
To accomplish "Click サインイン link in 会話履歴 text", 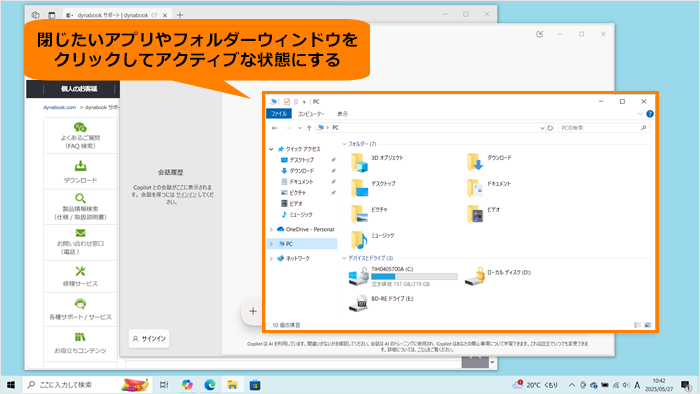I will point(186,195).
